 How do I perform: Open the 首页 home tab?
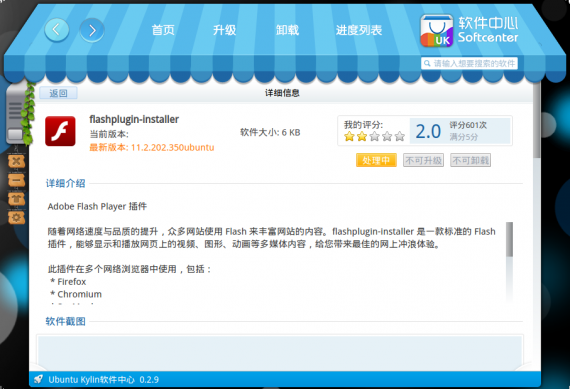[163, 30]
